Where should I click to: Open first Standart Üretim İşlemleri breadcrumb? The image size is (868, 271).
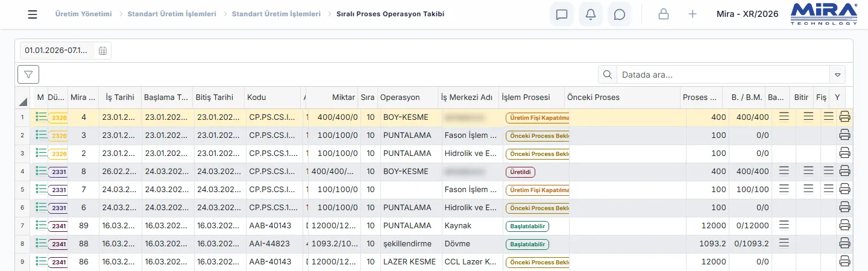[x=172, y=13]
